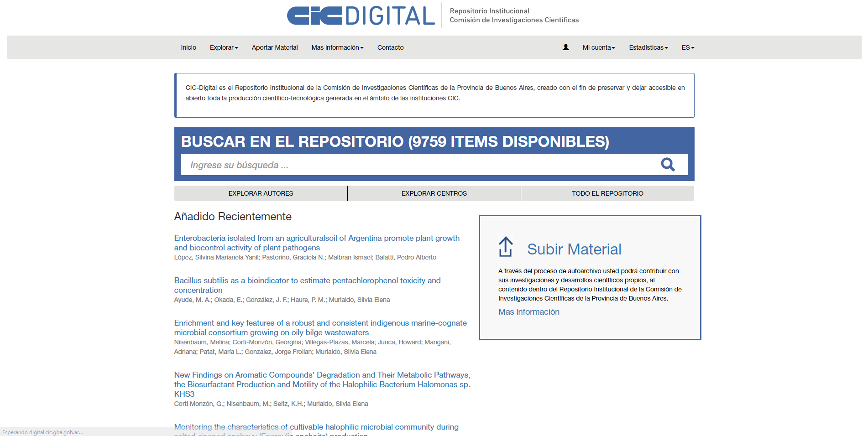The image size is (868, 436).
Task: Open the Aportar Material page
Action: click(275, 47)
